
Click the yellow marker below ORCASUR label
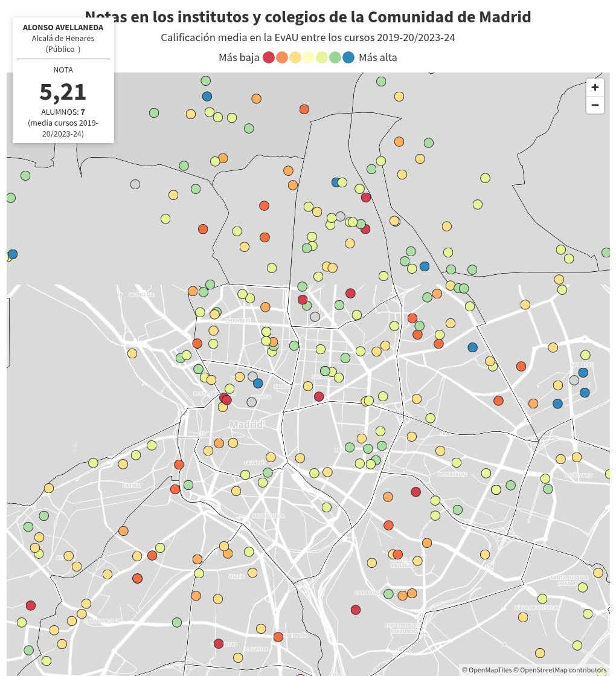(x=238, y=657)
